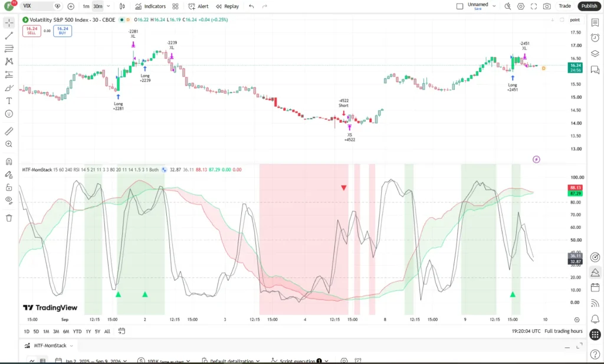Image resolution: width=604 pixels, height=364 pixels.
Task: Open indicator templates grid icon
Action: (175, 6)
